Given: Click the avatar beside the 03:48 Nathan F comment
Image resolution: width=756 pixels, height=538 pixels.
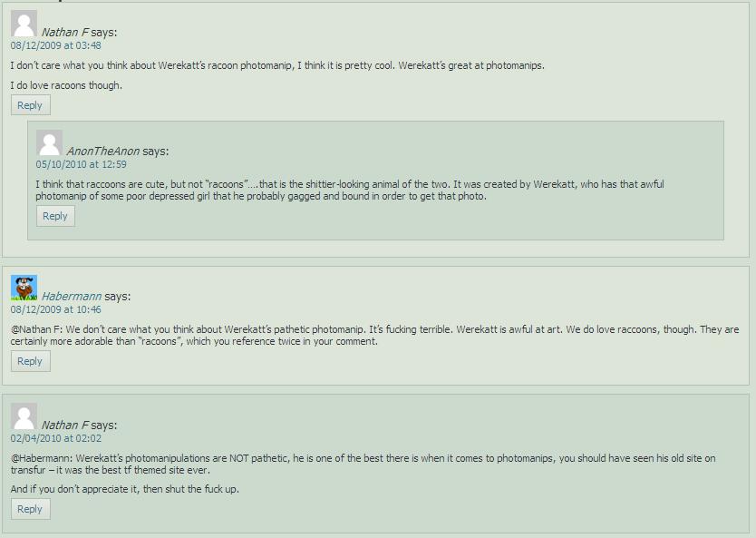Looking at the screenshot, I should tap(24, 24).
